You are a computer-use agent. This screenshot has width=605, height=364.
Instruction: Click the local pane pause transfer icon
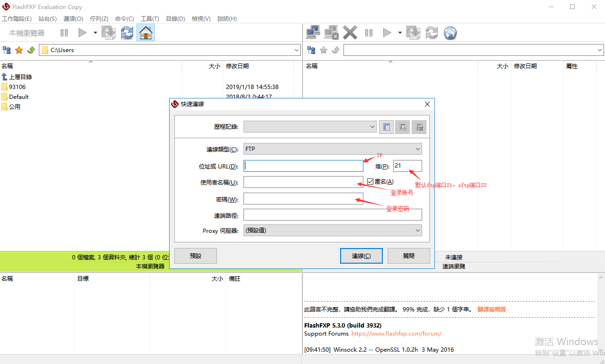tap(64, 33)
